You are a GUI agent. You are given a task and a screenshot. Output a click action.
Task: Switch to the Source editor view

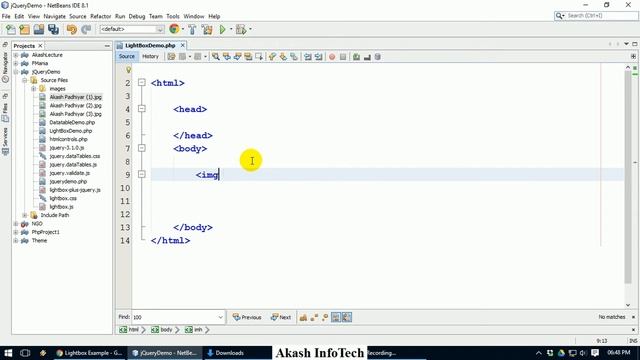click(127, 56)
